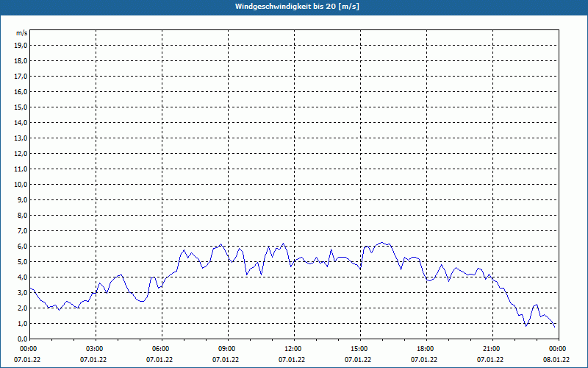Select the "03:00" time label
Image resolution: width=588 pixels, height=368 pixels.
pos(96,349)
